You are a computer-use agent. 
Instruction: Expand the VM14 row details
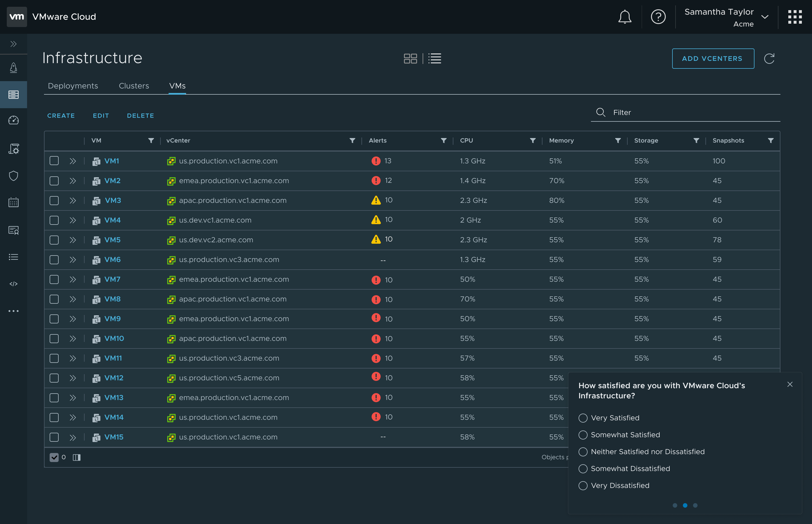pos(72,418)
